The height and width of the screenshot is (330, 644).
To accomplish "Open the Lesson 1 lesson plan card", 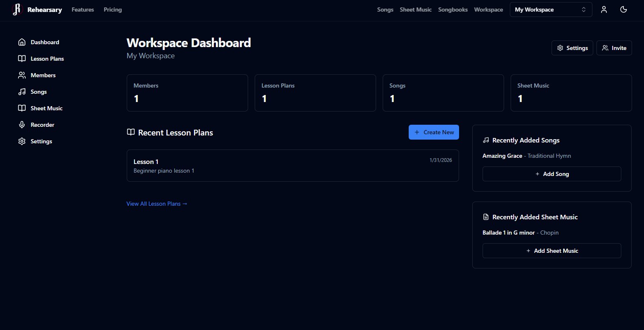I will pos(292,165).
